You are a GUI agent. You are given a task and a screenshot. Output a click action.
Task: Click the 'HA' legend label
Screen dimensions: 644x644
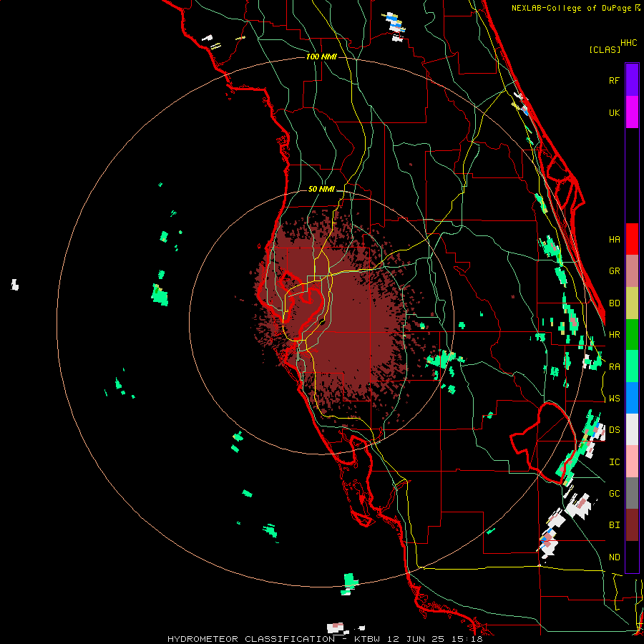614,239
